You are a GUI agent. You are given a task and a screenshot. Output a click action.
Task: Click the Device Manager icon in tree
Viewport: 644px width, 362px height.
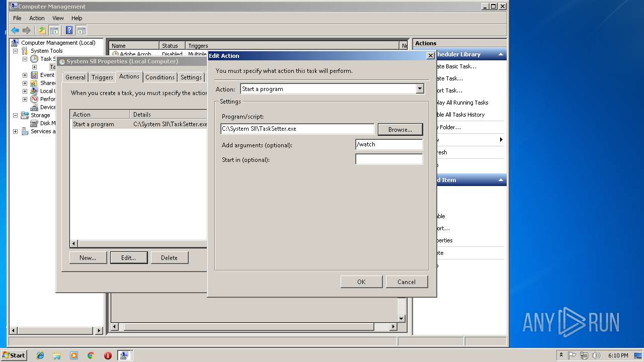pos(34,107)
